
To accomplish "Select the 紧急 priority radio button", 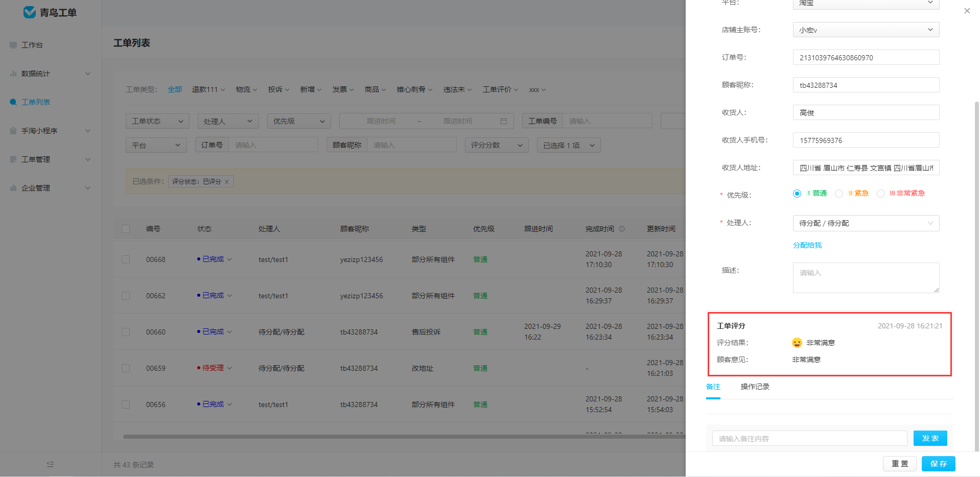I will tap(838, 194).
